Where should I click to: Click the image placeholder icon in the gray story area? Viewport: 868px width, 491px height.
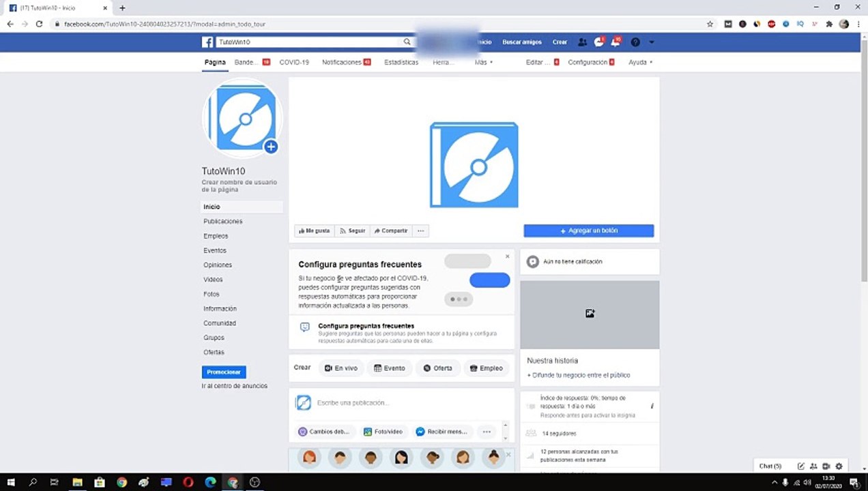590,314
